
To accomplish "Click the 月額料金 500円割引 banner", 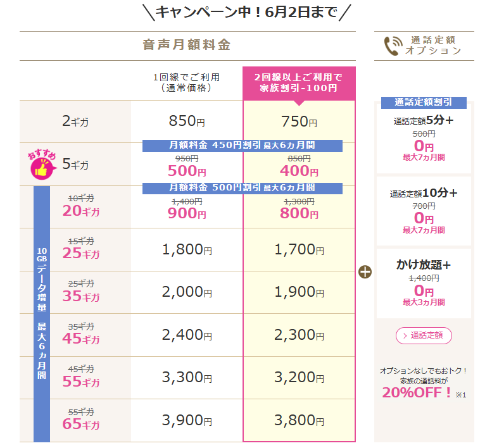I will pyautogui.click(x=243, y=188).
